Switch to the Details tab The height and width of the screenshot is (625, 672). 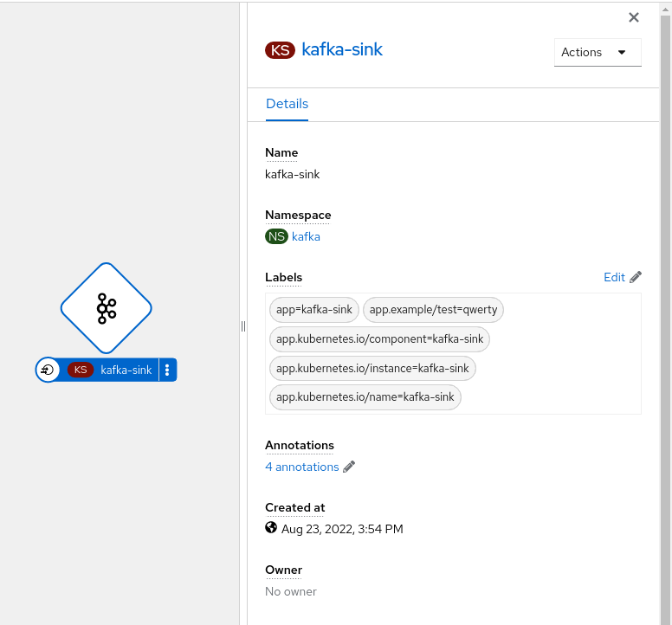pyautogui.click(x=287, y=104)
